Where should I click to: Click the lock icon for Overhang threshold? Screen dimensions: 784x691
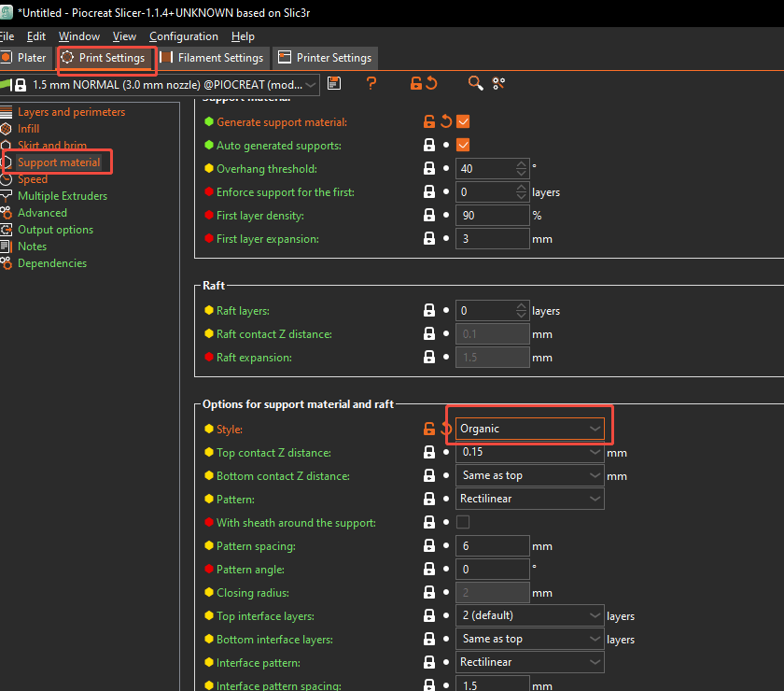click(429, 169)
